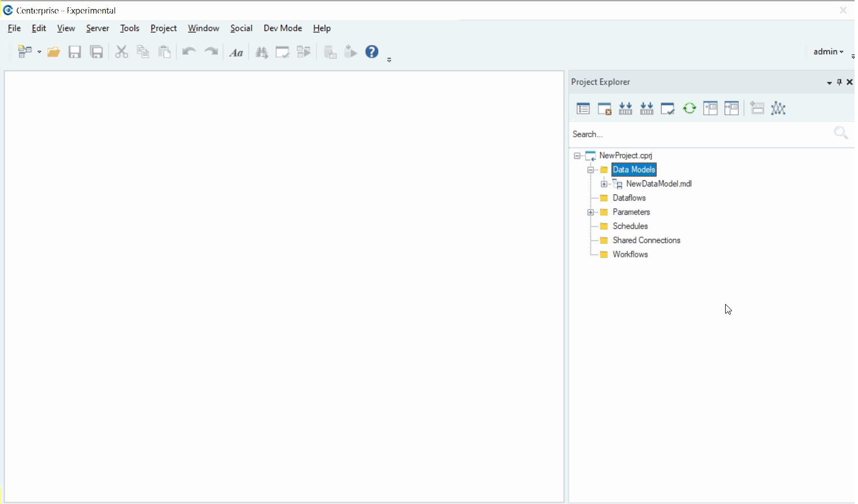Click the Open folder toolbar icon
This screenshot has height=504, width=858.
click(x=54, y=53)
